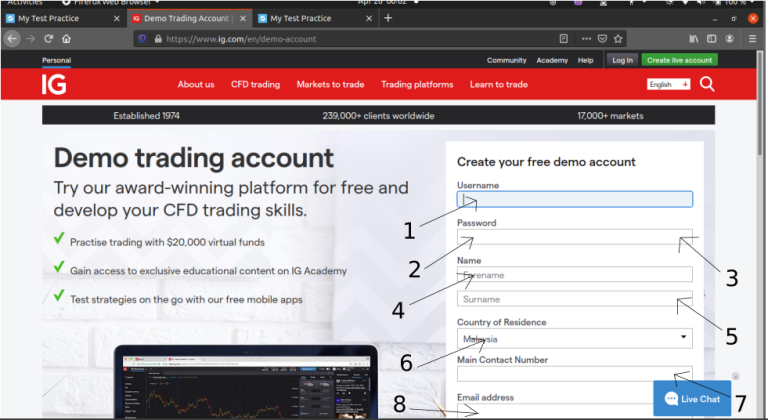
Task: Click the IG logo
Action: click(54, 84)
